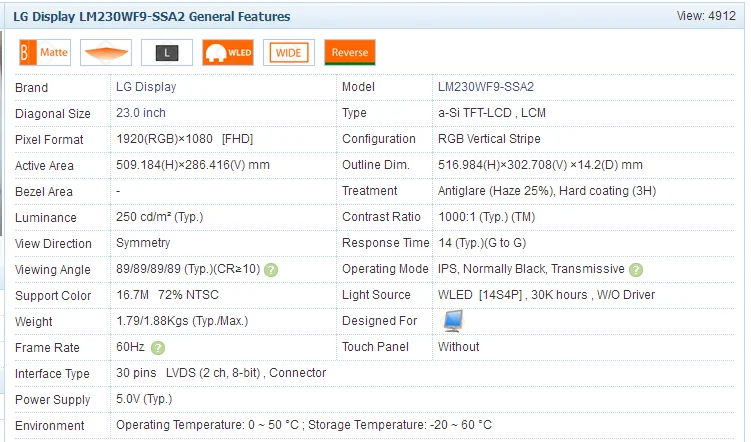
Task: Click the response time '14 (Typ.)(G to G)' value
Action: pyautogui.click(x=482, y=243)
